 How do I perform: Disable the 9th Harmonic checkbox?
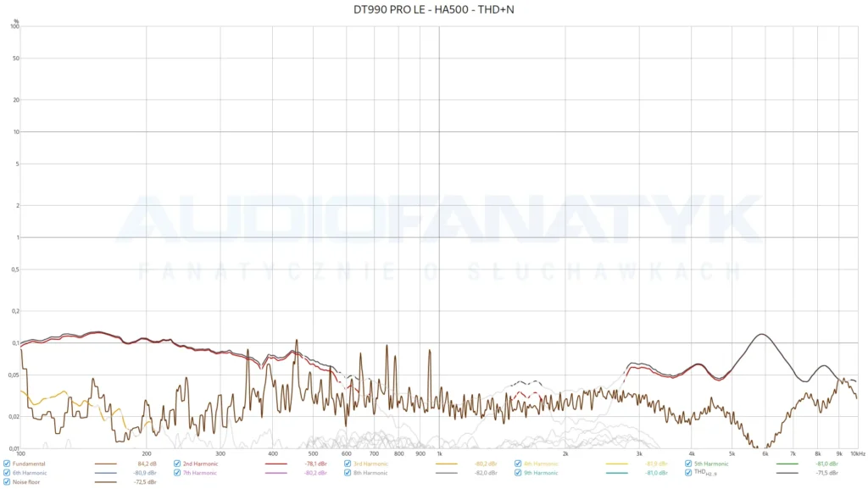click(x=518, y=473)
